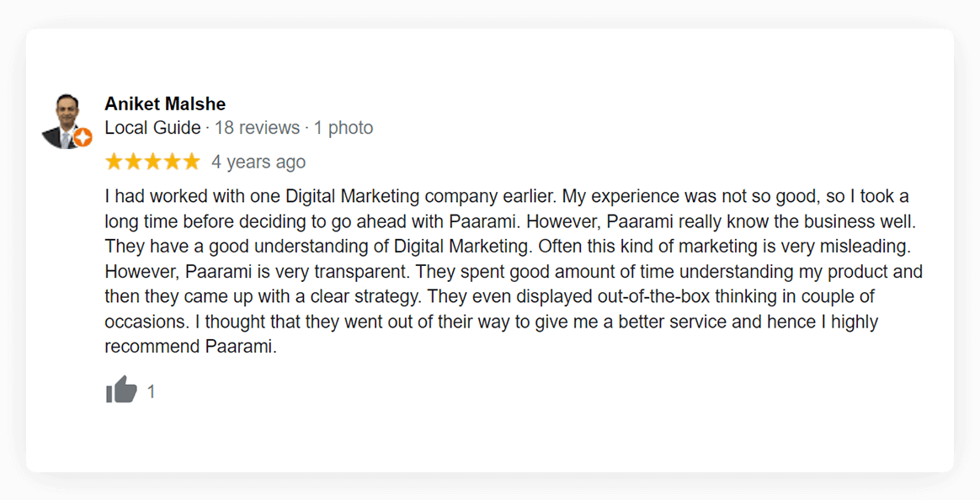The width and height of the screenshot is (980, 500).
Task: Click the second rating star
Action: [x=133, y=162]
